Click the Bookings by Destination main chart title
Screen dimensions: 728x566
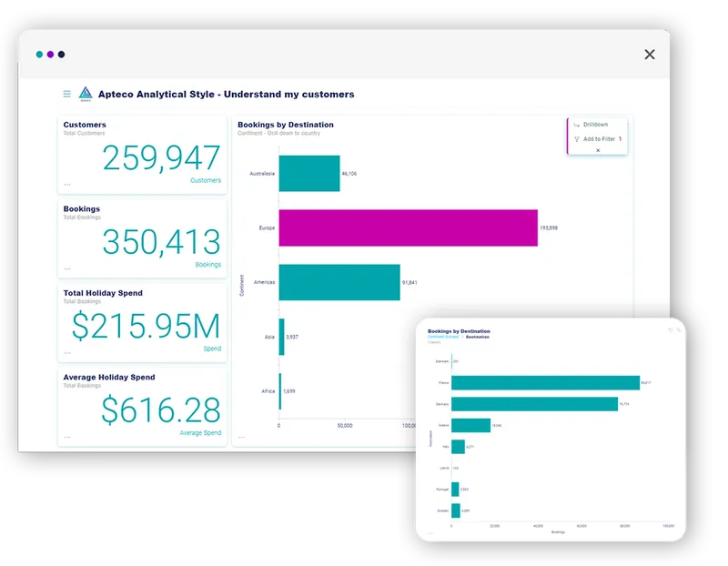click(x=286, y=125)
